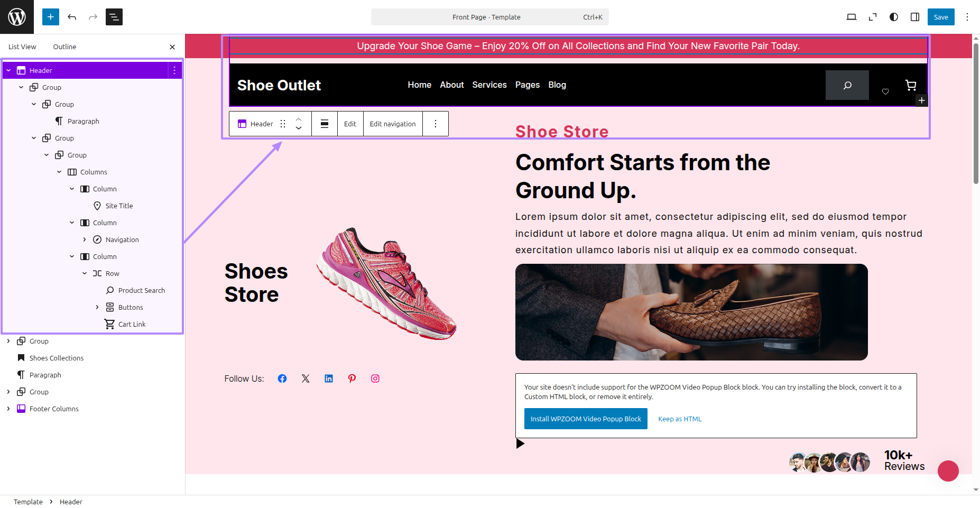This screenshot has width=980, height=508.
Task: Click the Front Page Template command bar
Action: pos(489,17)
